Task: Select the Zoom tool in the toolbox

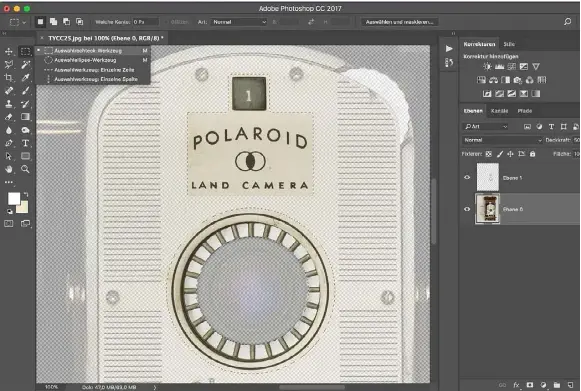Action: click(x=25, y=169)
